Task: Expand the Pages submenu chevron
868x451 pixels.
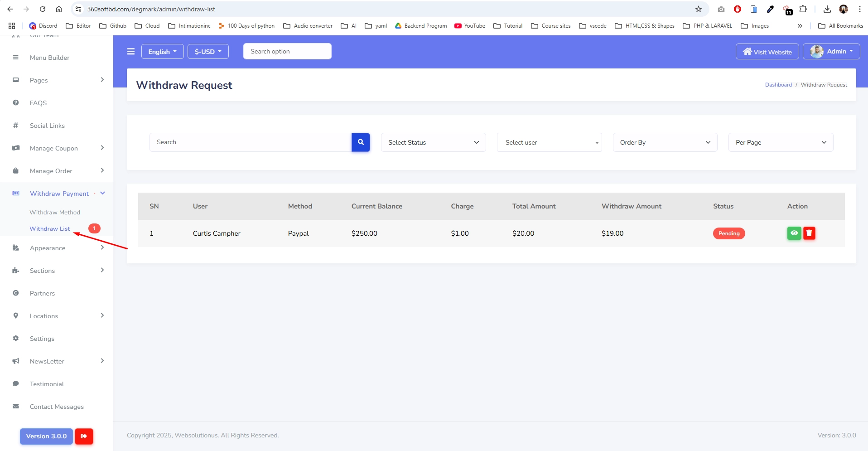Action: [102, 80]
